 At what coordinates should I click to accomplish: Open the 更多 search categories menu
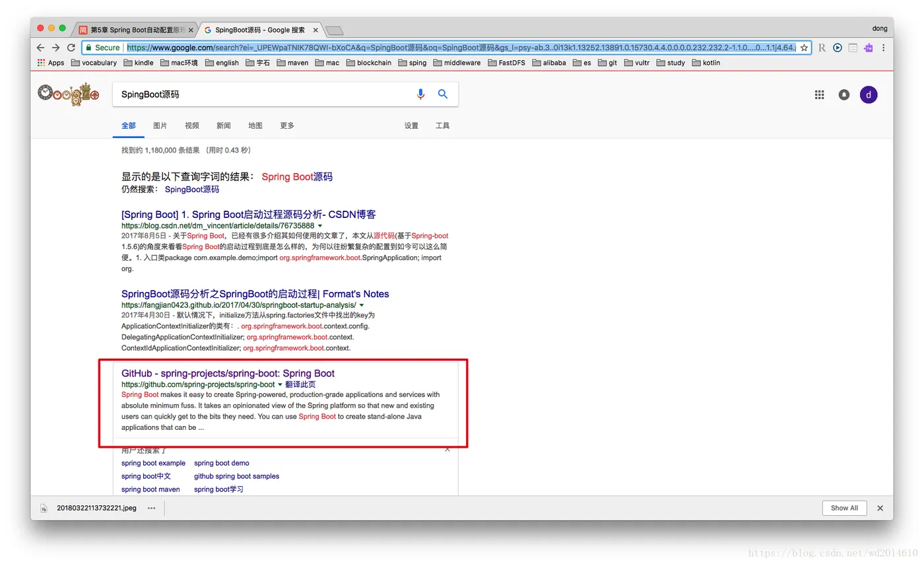point(287,125)
